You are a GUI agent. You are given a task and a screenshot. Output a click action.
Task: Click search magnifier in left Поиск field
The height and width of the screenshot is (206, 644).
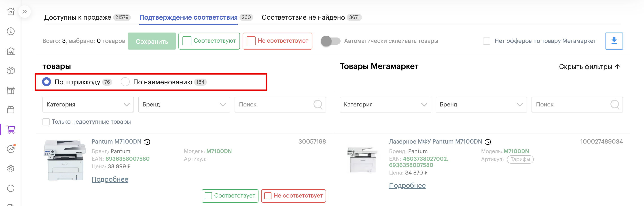[x=318, y=104]
